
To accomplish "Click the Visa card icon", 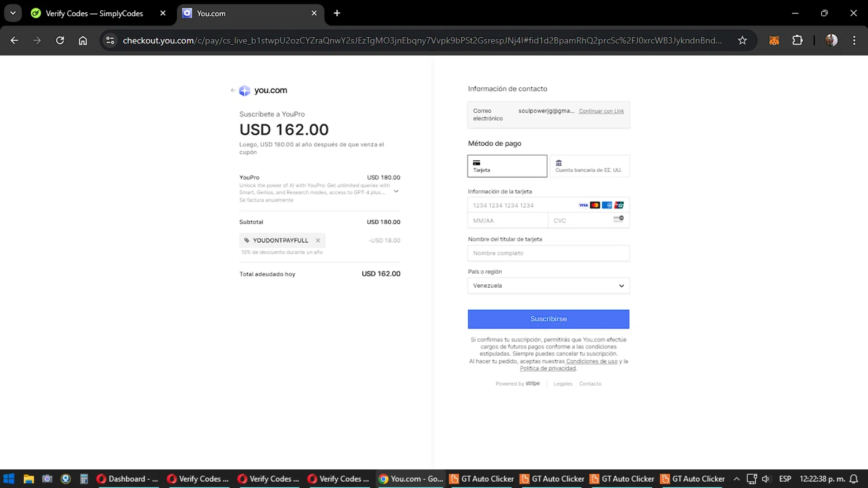I will pos(583,206).
